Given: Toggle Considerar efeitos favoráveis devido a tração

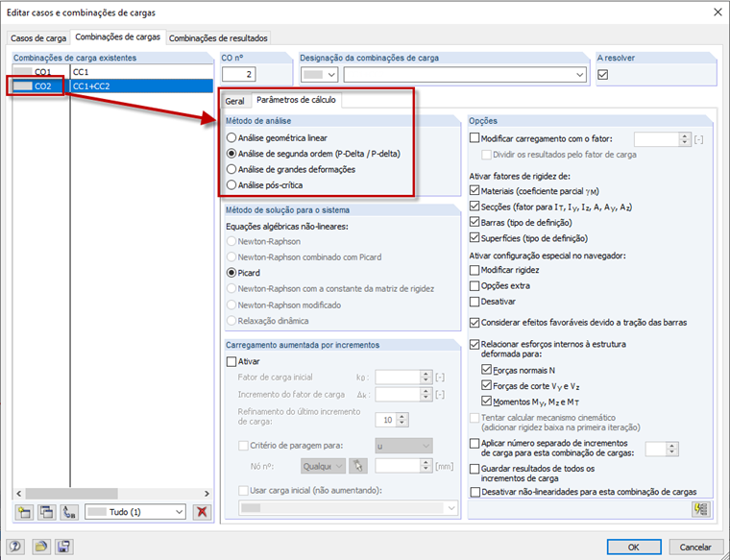Looking at the screenshot, I should pos(474,322).
